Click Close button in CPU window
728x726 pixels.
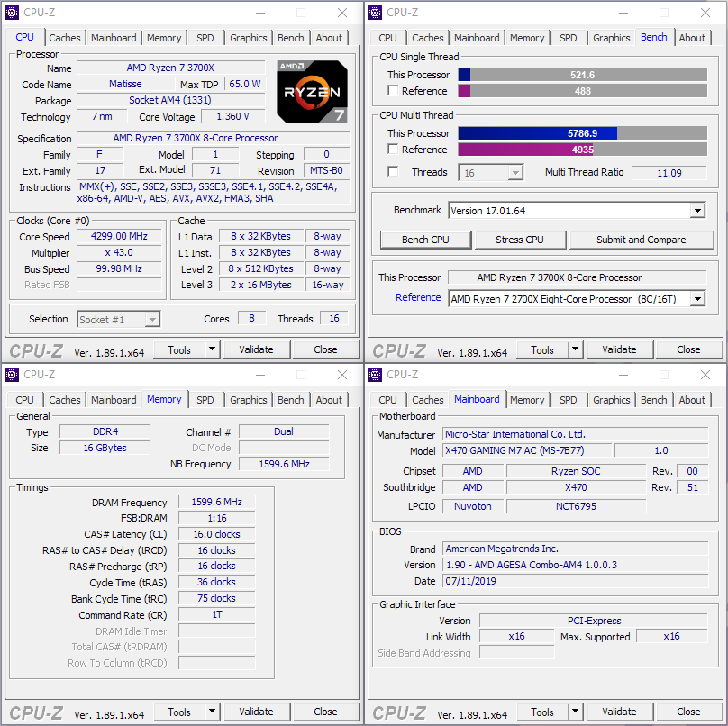click(325, 349)
